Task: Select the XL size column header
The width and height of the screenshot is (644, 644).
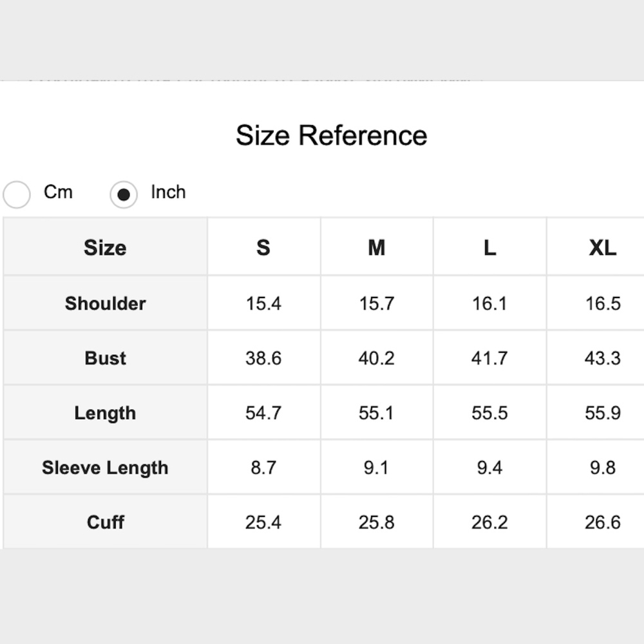Action: 603,248
